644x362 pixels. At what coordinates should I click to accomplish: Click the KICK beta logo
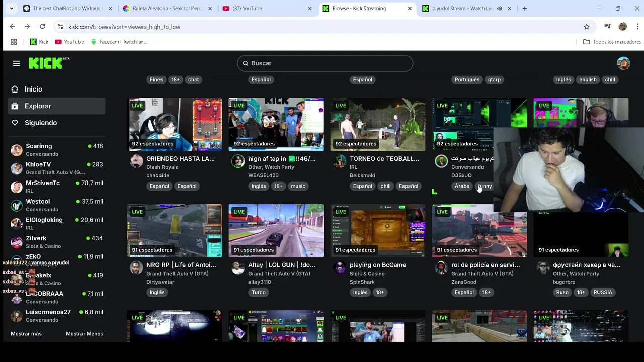(x=49, y=63)
